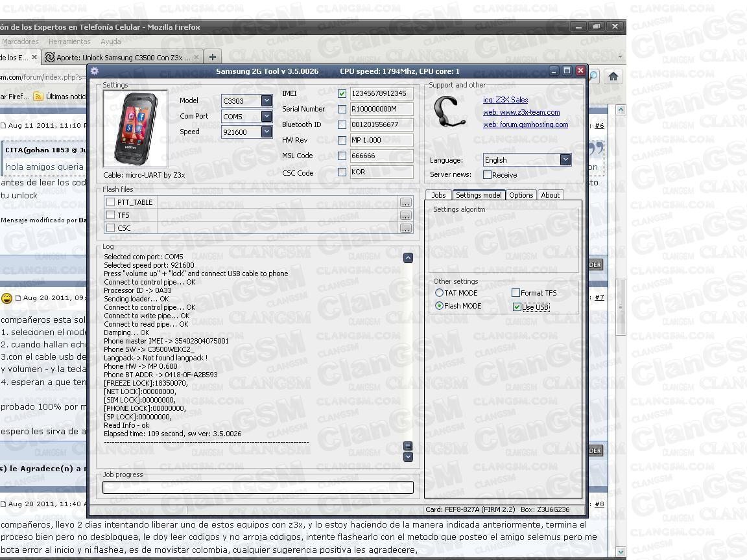Enable the HW Rev checkbox
Image resolution: width=747 pixels, height=560 pixels.
coord(342,140)
